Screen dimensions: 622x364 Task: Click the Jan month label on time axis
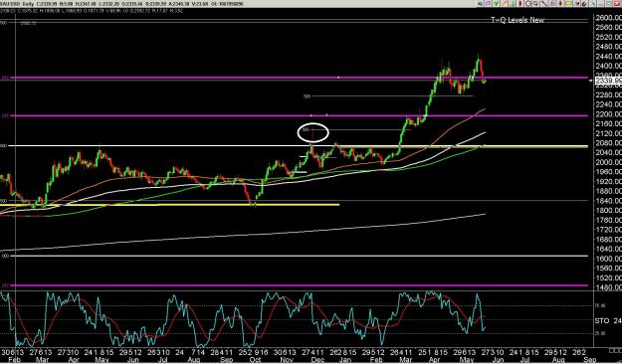click(344, 360)
